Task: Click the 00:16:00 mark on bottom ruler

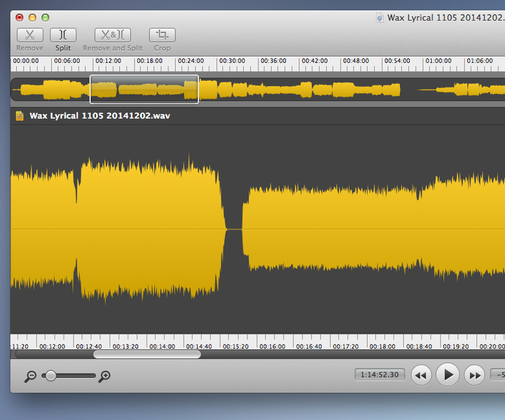Action: [x=272, y=346]
